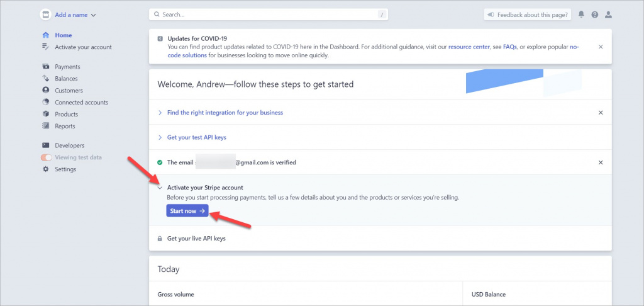Open the Customers section
This screenshot has width=644, height=306.
click(x=69, y=91)
